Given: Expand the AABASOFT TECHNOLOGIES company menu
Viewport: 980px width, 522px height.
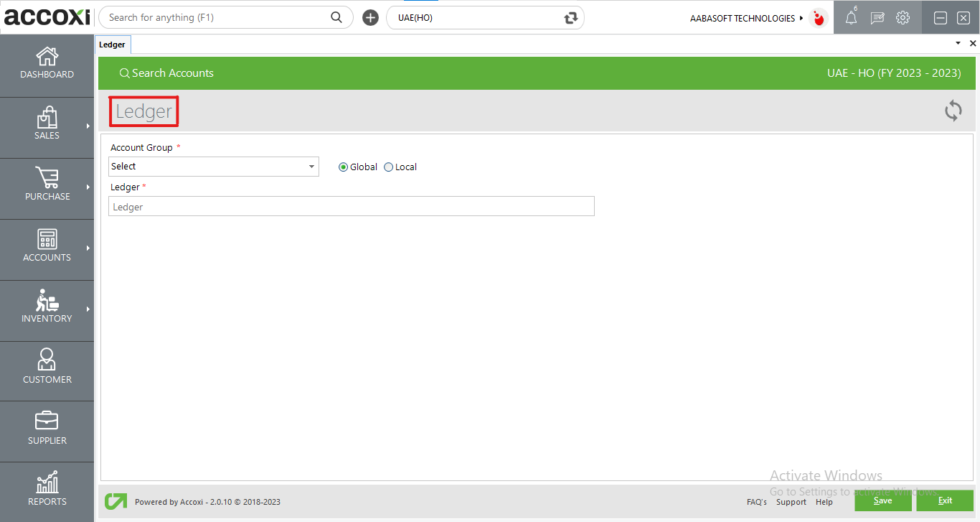Looking at the screenshot, I should coord(746,19).
